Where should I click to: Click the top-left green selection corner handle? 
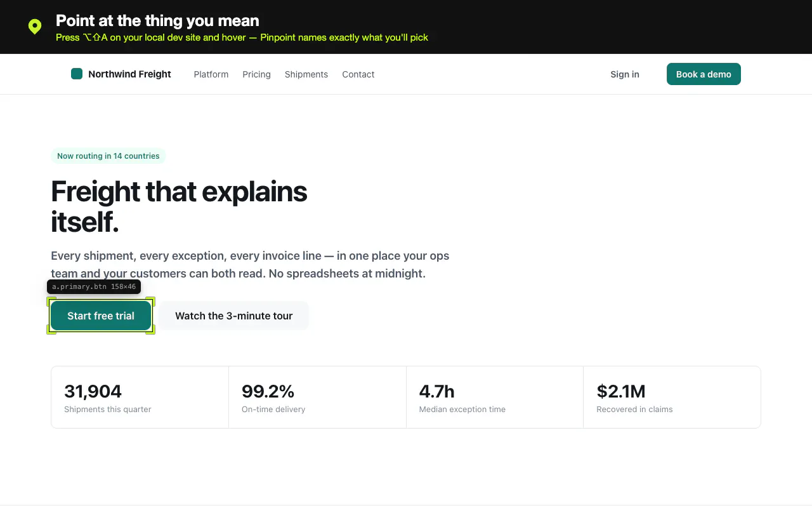[51, 302]
